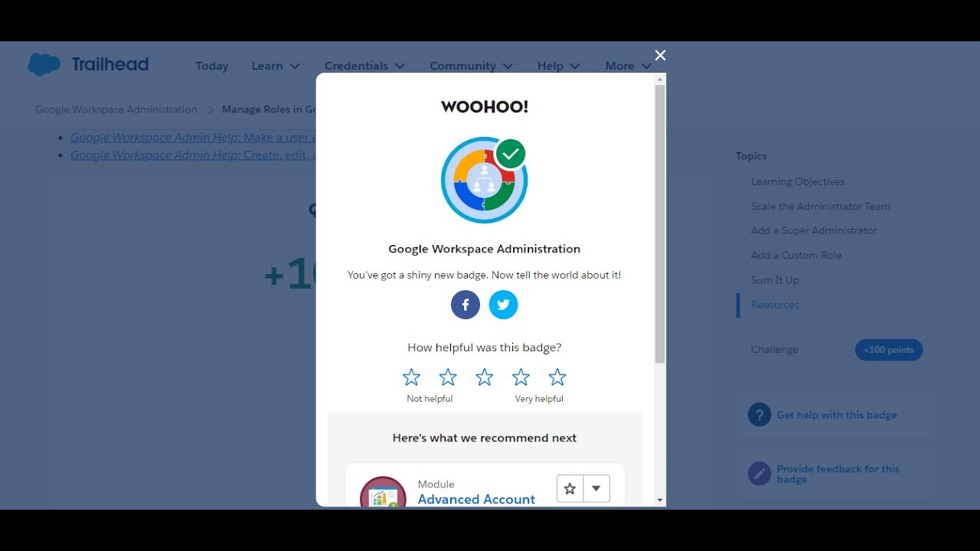Open Provide feedback for this badge

pos(838,474)
